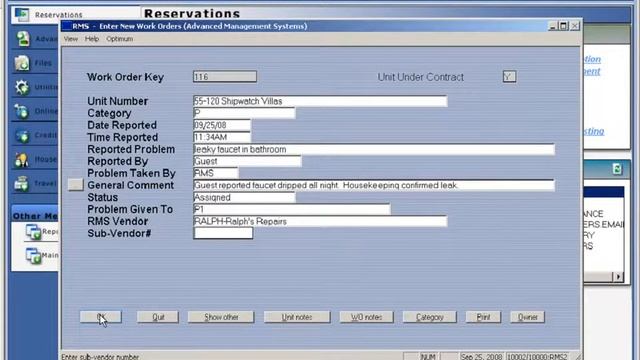The width and height of the screenshot is (640, 360).
Task: Click the Reservations sidebar icon
Action: coord(22,14)
